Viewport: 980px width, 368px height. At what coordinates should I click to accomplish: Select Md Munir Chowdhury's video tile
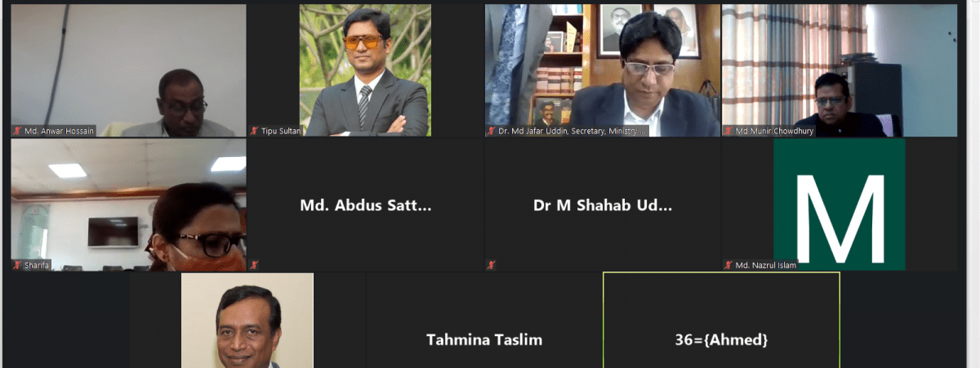click(840, 70)
